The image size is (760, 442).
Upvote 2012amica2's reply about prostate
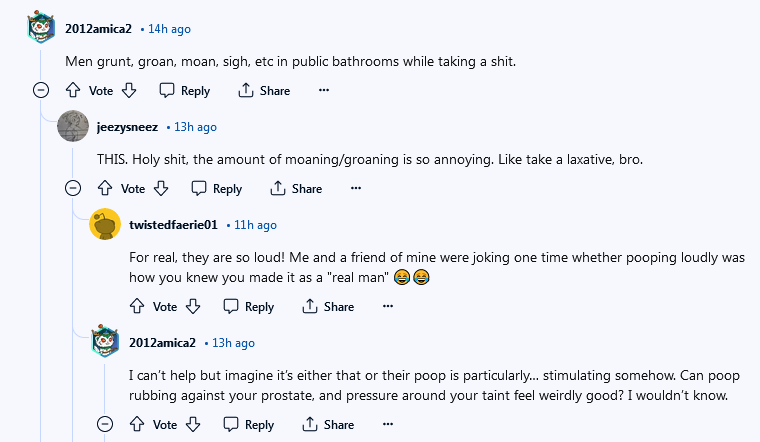(137, 424)
